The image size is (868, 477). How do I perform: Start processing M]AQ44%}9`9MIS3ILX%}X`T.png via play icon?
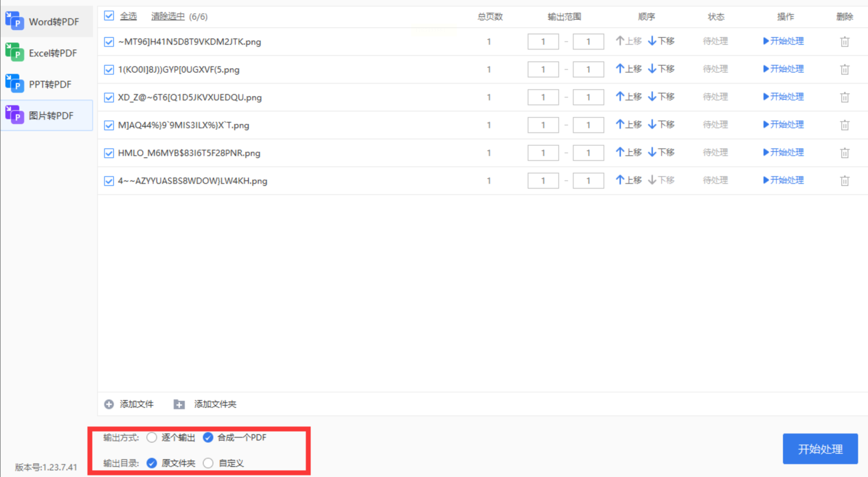pyautogui.click(x=766, y=124)
